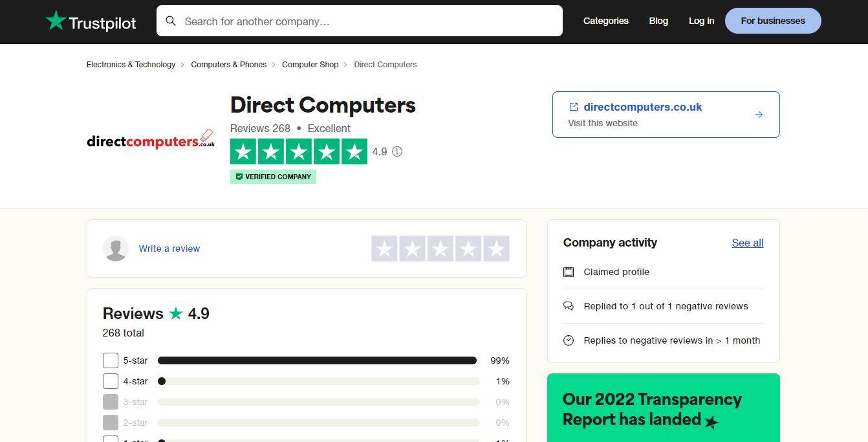Click 'Claimed profile' text

click(x=616, y=272)
